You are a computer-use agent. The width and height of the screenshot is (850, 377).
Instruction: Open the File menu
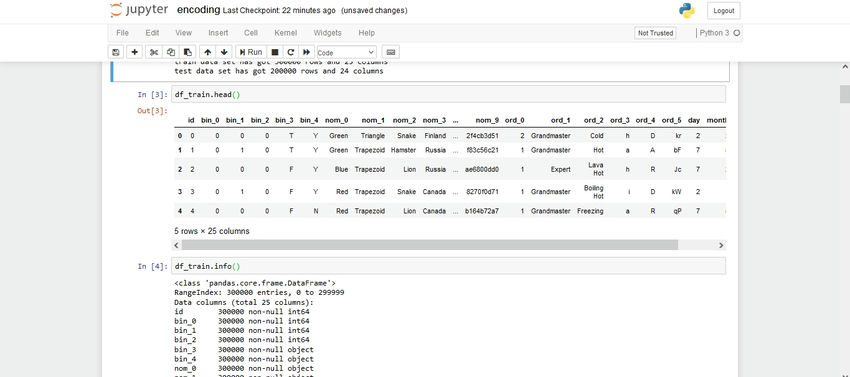pos(123,33)
